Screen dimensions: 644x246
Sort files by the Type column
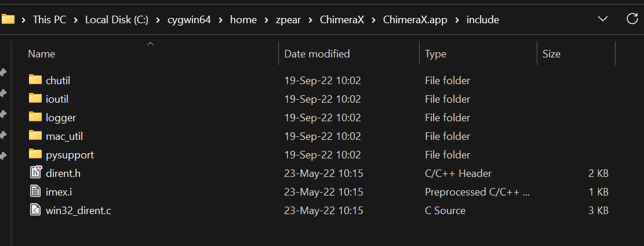pyautogui.click(x=435, y=54)
